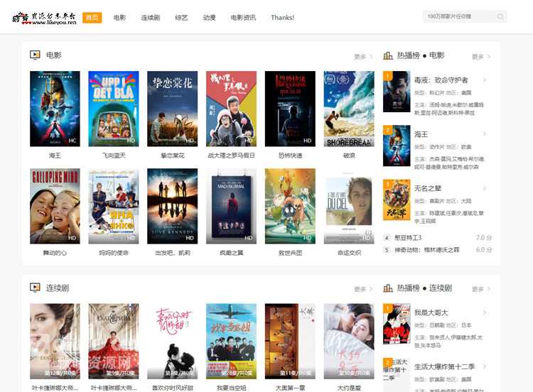This screenshot has width=533, height=392.
Task: Open the 妈妈的使命 movie poster
Action: click(x=114, y=206)
